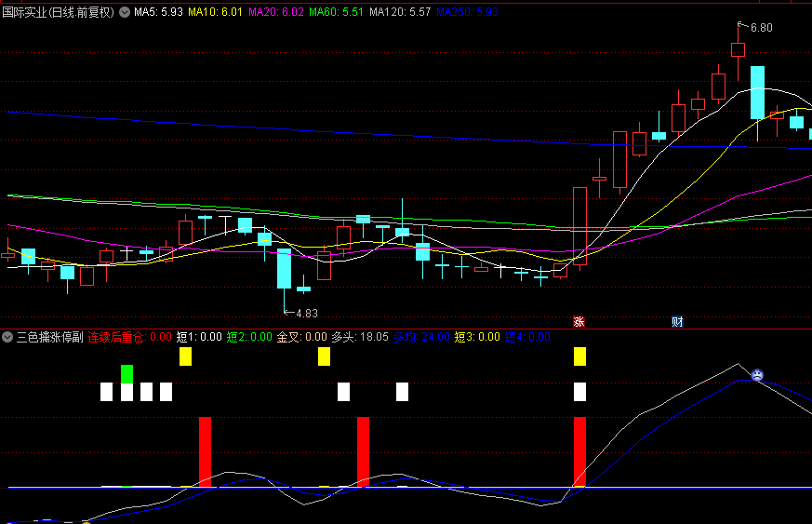
Task: Select the 国际实业(日线.前复权) title
Action: [x=58, y=12]
